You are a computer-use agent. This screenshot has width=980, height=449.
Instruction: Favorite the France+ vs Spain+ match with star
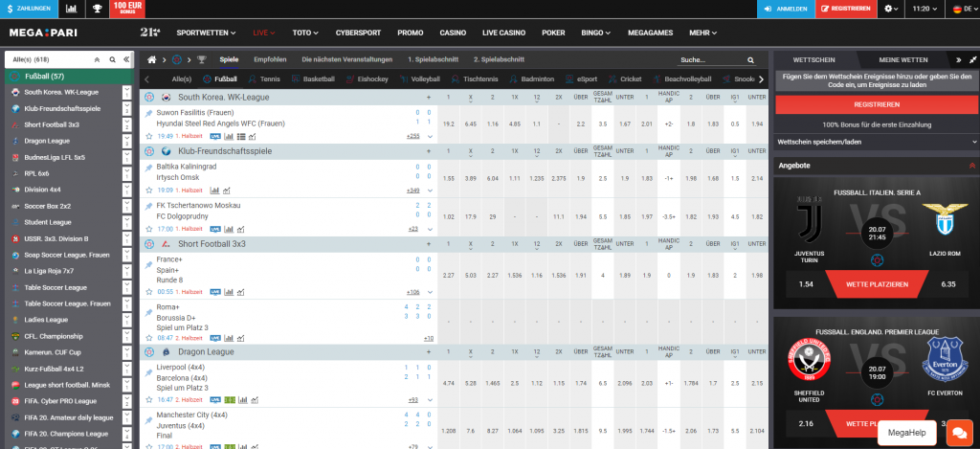[x=148, y=291]
